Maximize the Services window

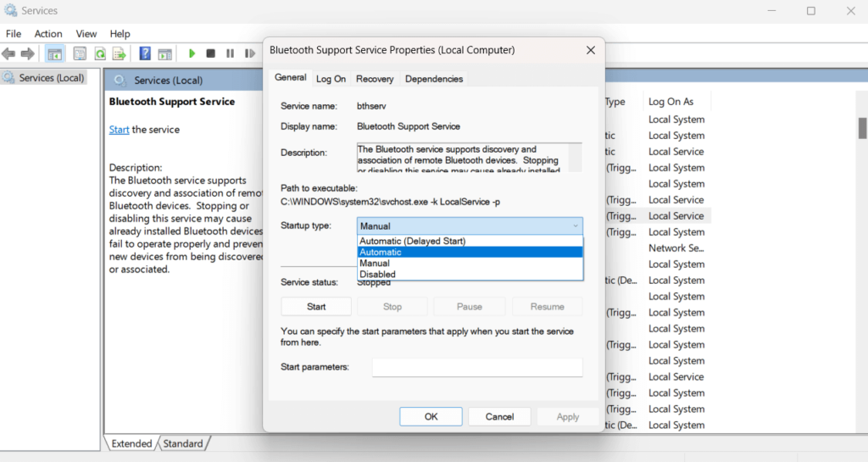click(x=811, y=10)
